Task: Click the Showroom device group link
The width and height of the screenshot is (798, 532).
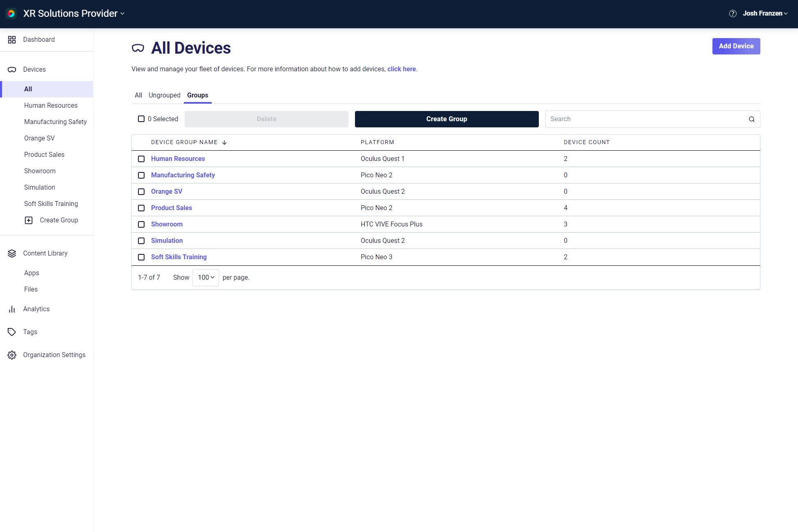Action: [x=167, y=224]
